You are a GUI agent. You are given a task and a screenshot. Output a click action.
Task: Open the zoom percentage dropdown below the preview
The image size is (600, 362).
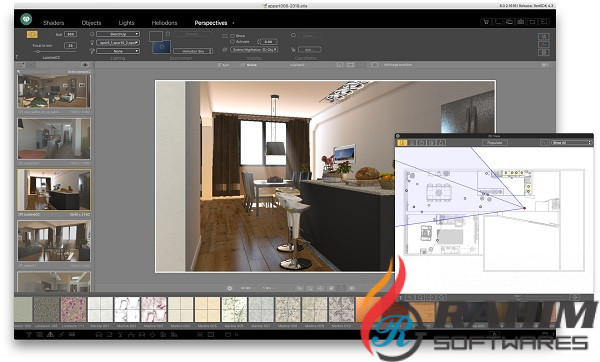(x=268, y=288)
